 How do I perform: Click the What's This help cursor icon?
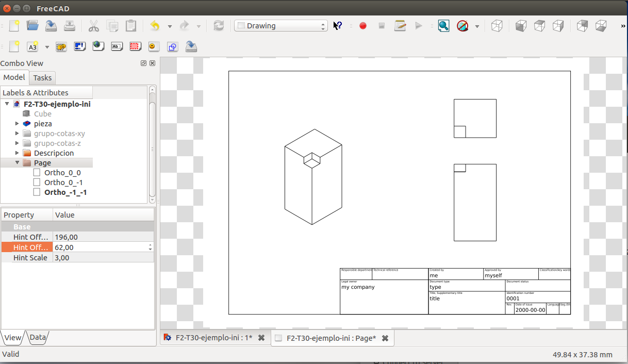(338, 26)
